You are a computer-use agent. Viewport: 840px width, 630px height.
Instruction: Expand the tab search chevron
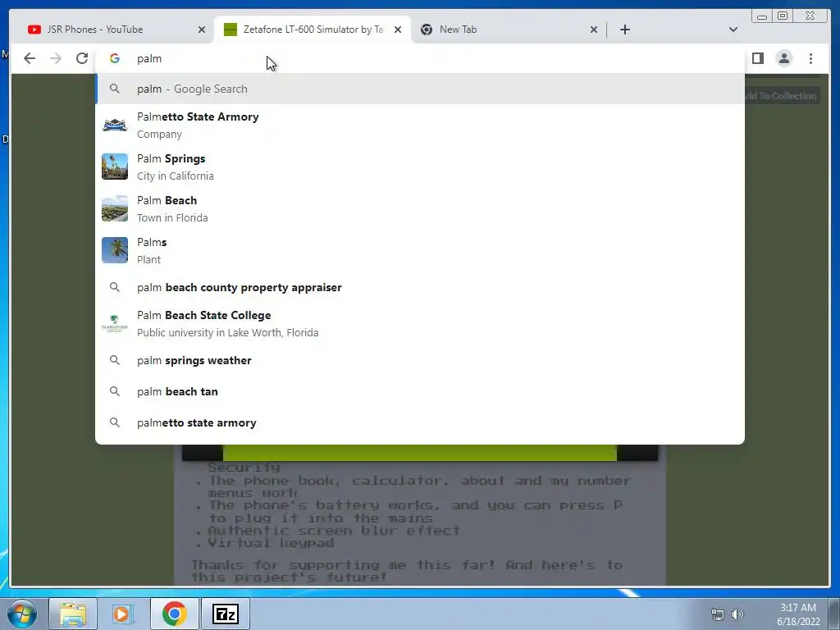[733, 30]
